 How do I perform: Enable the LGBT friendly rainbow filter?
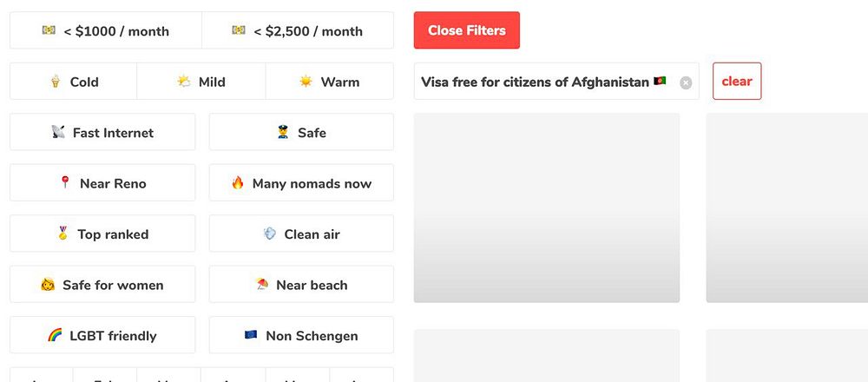point(102,336)
